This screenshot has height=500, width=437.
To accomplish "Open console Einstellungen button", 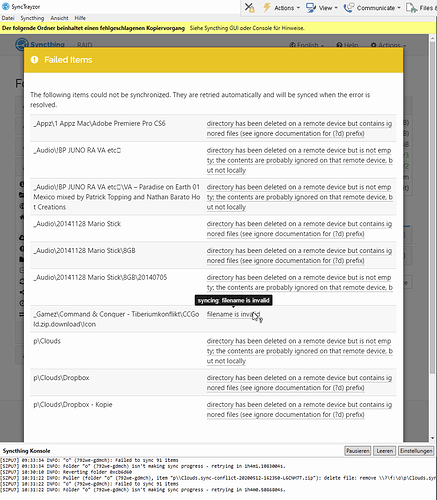I will click(x=416, y=451).
